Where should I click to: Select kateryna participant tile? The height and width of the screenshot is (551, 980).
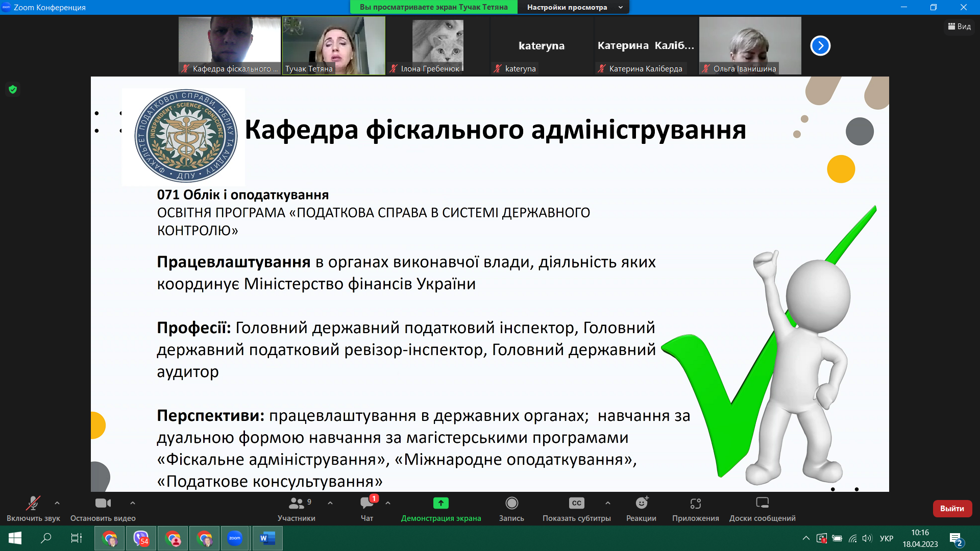point(542,45)
